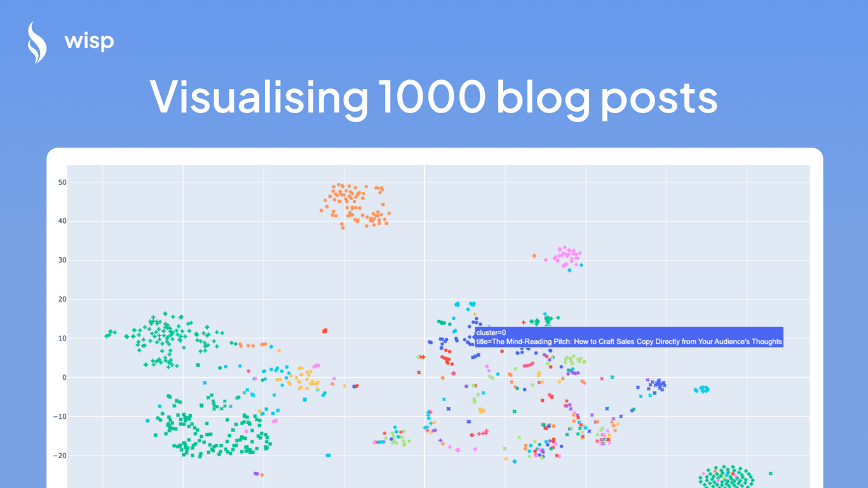868x488 pixels.
Task: Click the y-axis label 40
Action: click(62, 221)
